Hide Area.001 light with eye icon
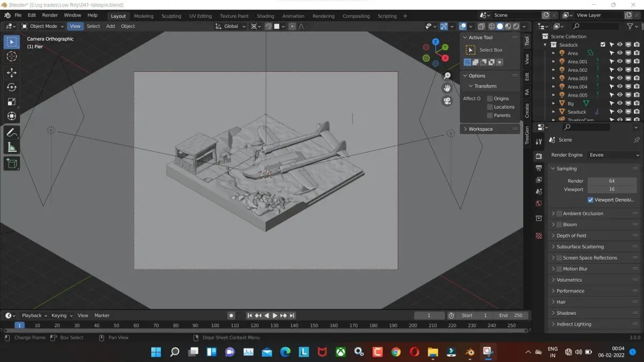This screenshot has width=644, height=362. 619,62
